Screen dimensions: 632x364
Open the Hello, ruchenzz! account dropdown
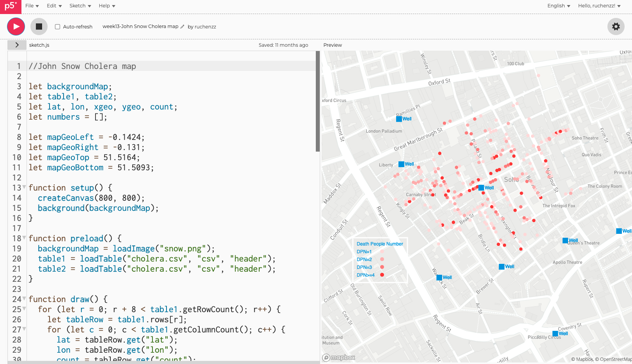click(599, 5)
